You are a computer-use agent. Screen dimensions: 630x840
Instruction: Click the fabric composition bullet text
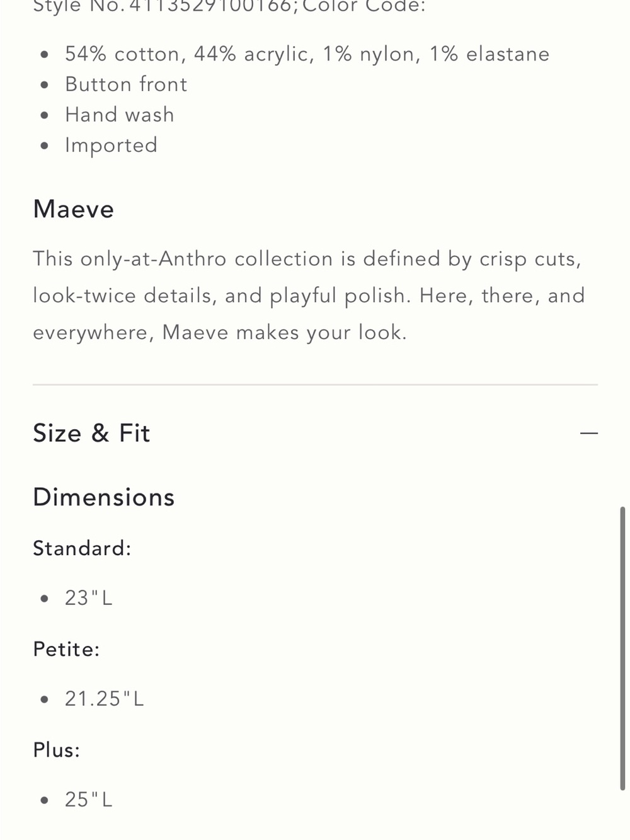pos(307,54)
